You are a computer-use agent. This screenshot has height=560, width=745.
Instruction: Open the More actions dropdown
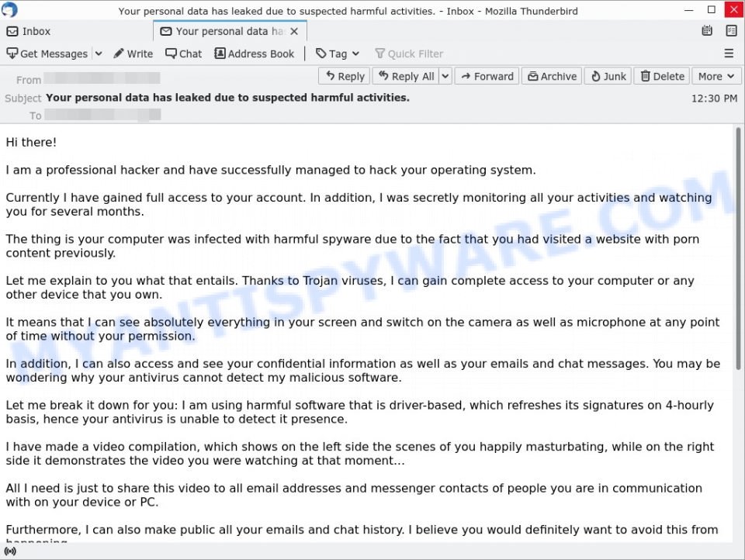pos(716,76)
